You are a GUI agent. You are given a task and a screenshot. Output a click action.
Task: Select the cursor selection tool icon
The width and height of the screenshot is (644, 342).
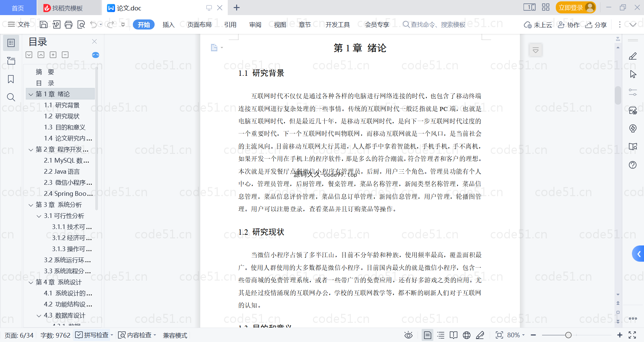pos(633,74)
